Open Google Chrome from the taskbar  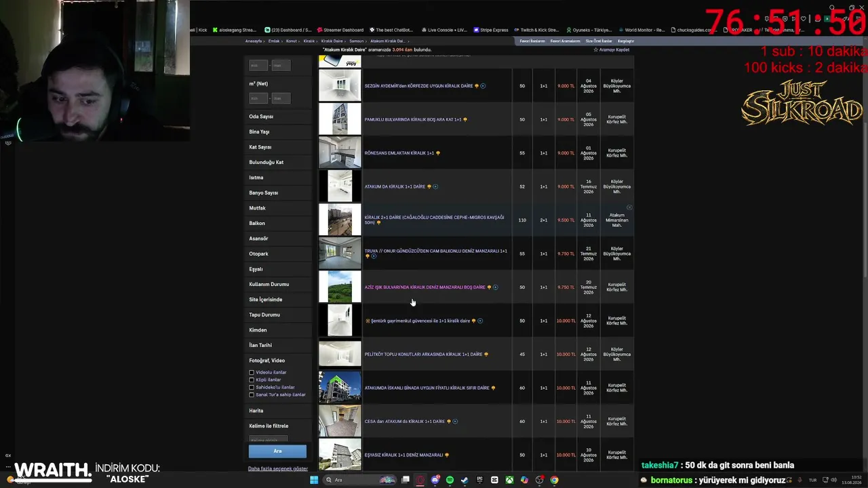tap(554, 480)
